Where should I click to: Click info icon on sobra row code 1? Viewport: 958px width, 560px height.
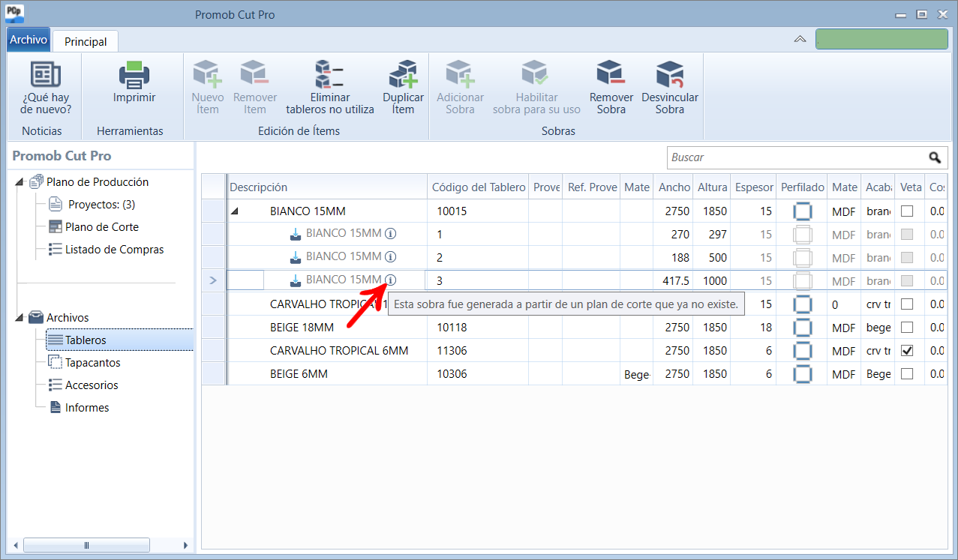click(390, 233)
